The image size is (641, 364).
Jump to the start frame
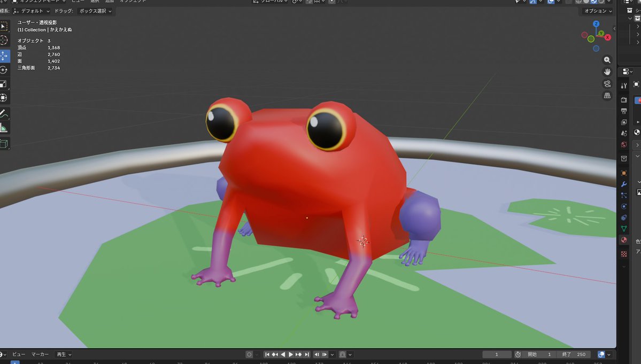[267, 354]
